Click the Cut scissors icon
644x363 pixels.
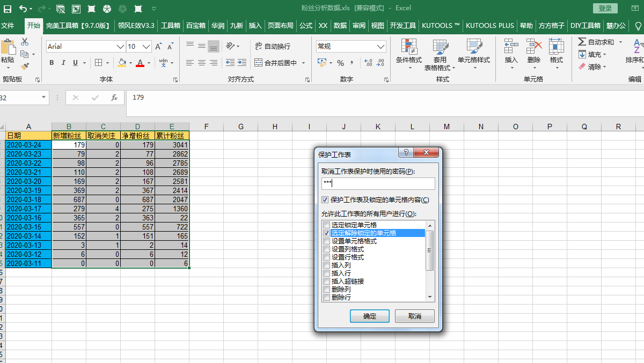(25, 42)
